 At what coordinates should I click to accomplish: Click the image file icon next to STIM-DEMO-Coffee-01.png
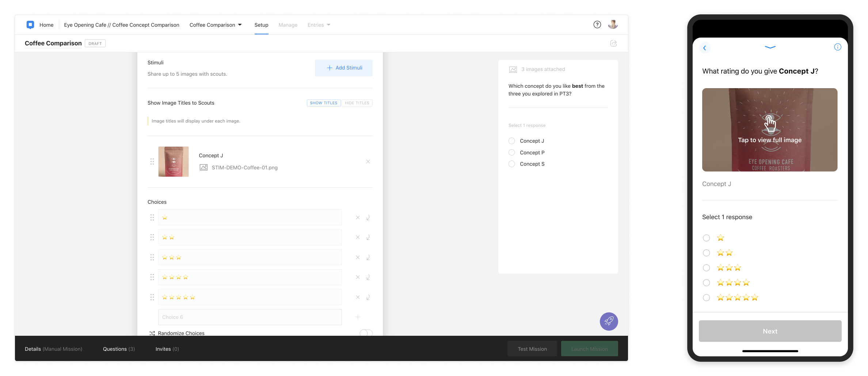203,168
